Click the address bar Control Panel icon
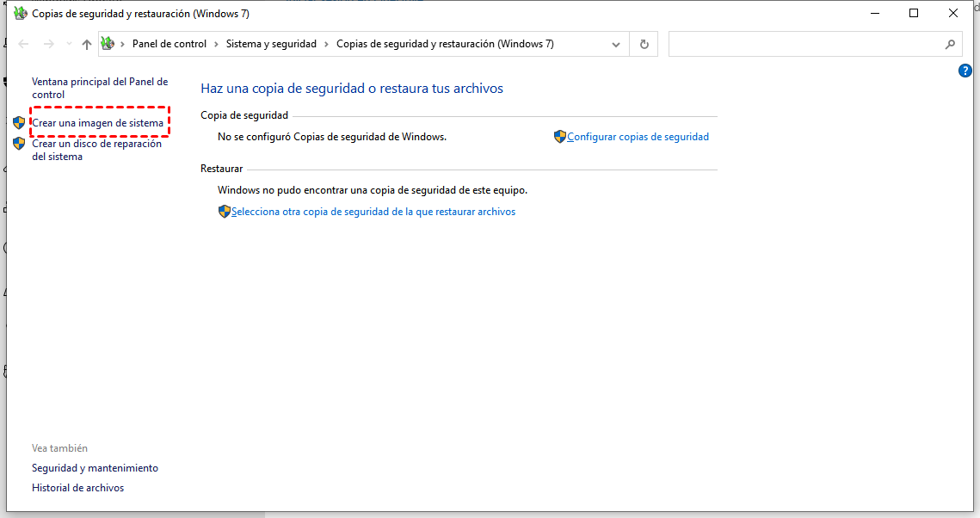Image resolution: width=980 pixels, height=518 pixels. pos(108,43)
